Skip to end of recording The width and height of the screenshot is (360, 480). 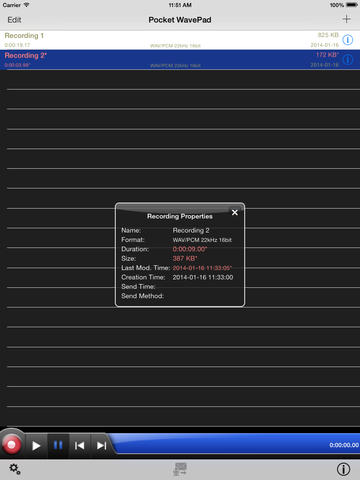(101, 446)
